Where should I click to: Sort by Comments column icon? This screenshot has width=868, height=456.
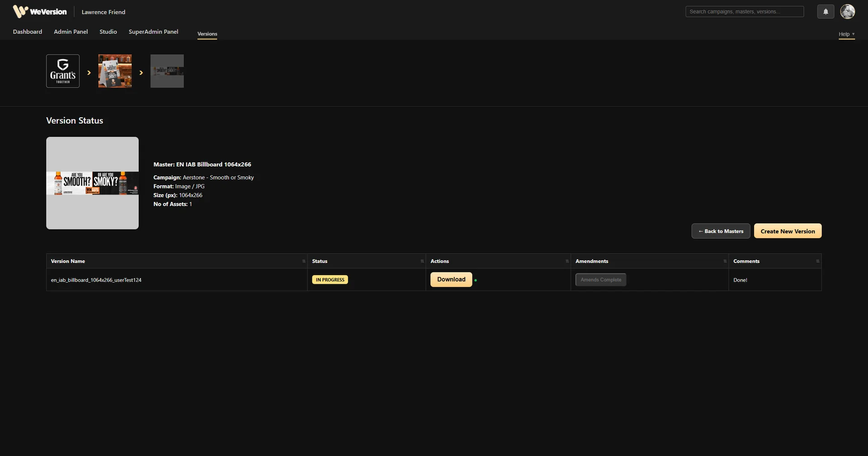point(817,261)
